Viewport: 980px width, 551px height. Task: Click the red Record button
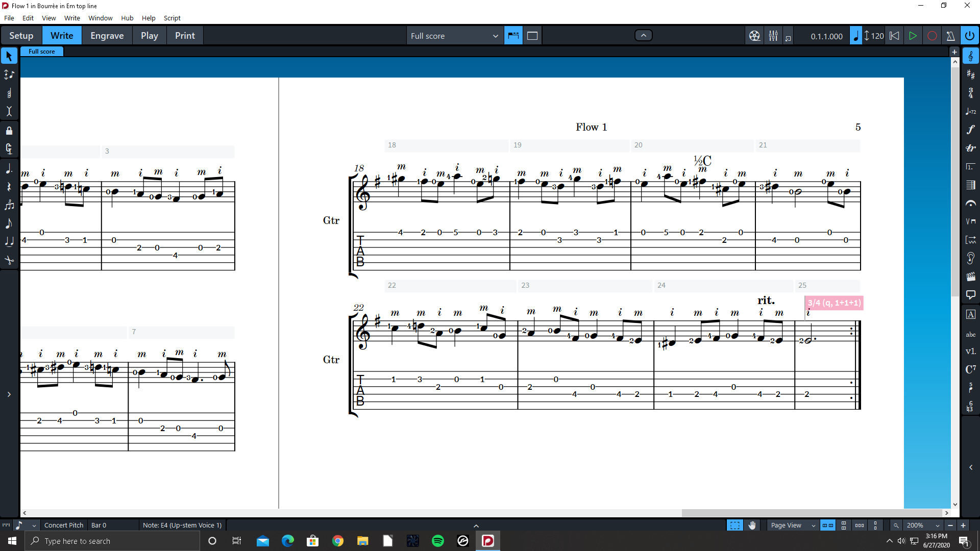point(932,36)
